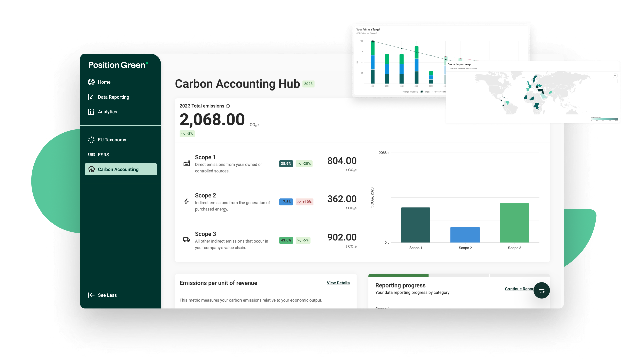Click the EU Taxonomy stars icon
Image resolution: width=644 pixels, height=362 pixels.
click(91, 140)
